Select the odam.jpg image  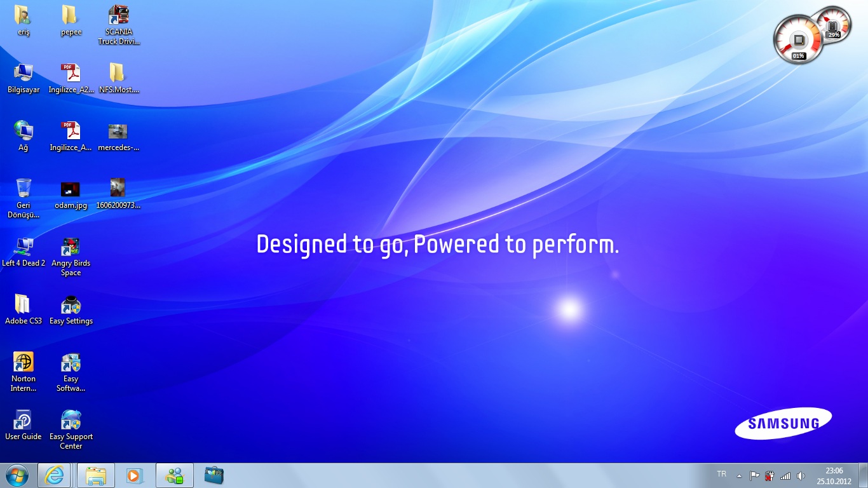pos(71,194)
